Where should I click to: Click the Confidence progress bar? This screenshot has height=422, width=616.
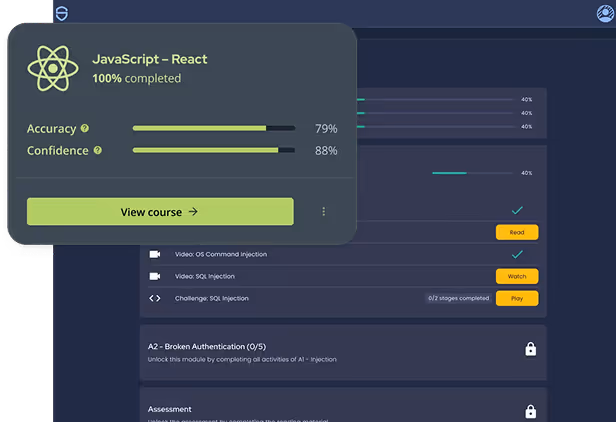(214, 150)
